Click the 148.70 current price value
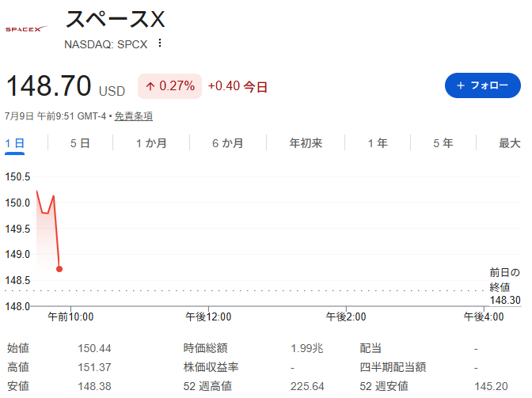 click(x=49, y=85)
